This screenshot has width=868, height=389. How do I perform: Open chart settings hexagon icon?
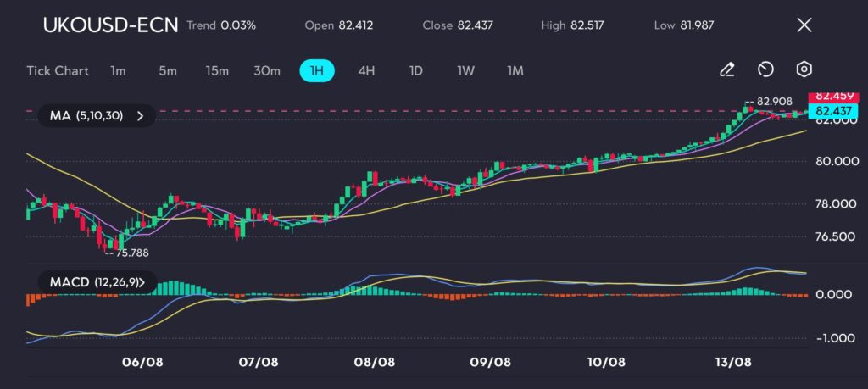pos(804,70)
